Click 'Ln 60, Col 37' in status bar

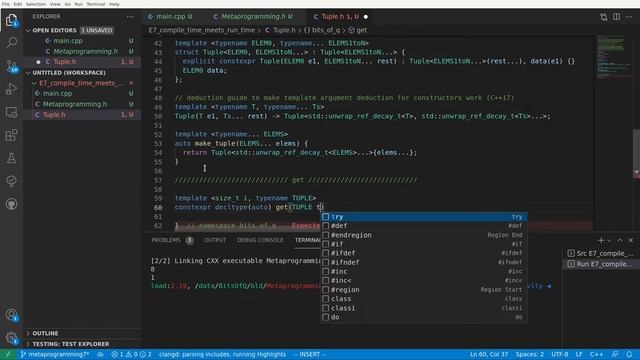pyautogui.click(x=489, y=354)
